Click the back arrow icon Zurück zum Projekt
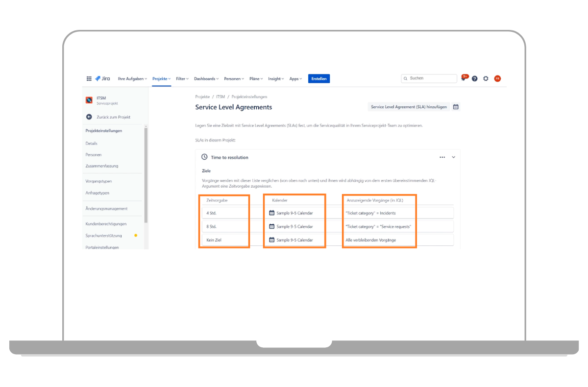The width and height of the screenshot is (588, 387). (89, 117)
